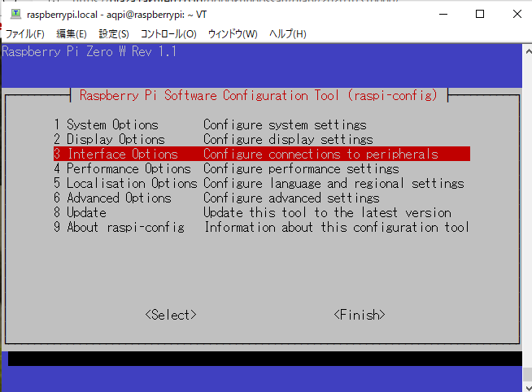Viewport: 532px width, 392px height.
Task: Click 'Configure system settings' description
Action: [x=285, y=124]
